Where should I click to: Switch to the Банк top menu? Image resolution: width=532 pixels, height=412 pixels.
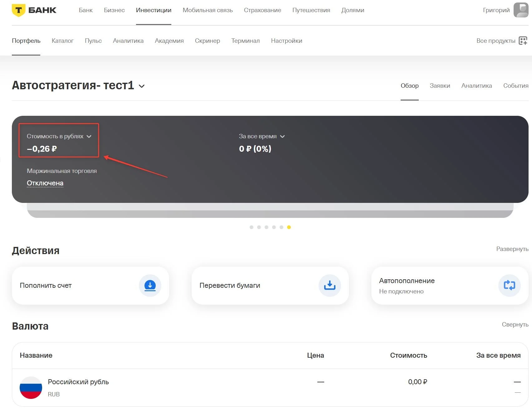coord(86,10)
